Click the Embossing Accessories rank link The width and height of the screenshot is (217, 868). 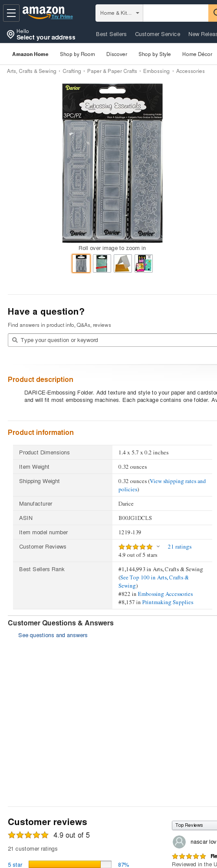pos(165,594)
